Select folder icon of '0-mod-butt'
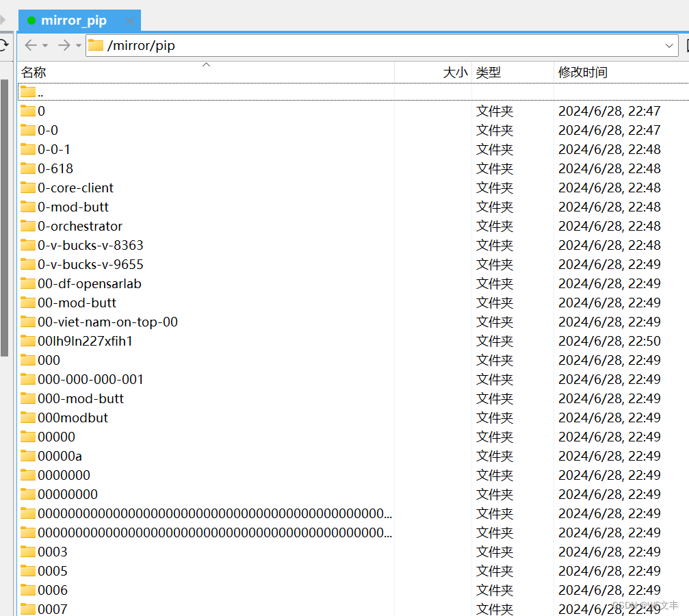 (x=27, y=206)
